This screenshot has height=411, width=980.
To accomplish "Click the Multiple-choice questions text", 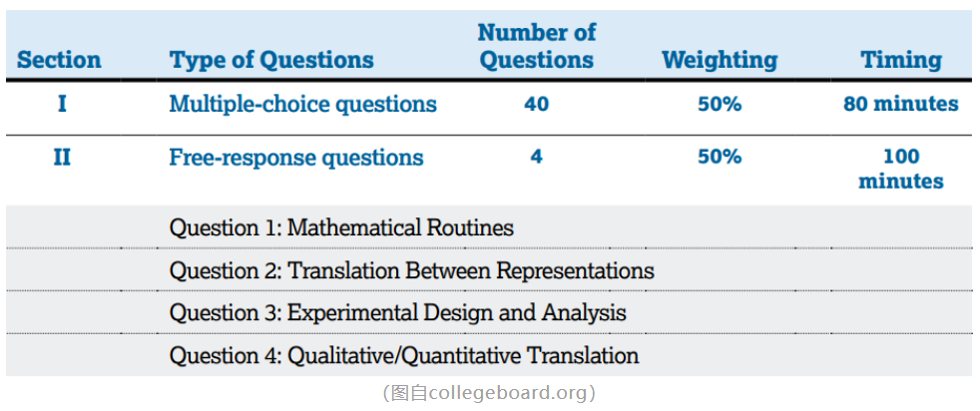I will point(302,104).
